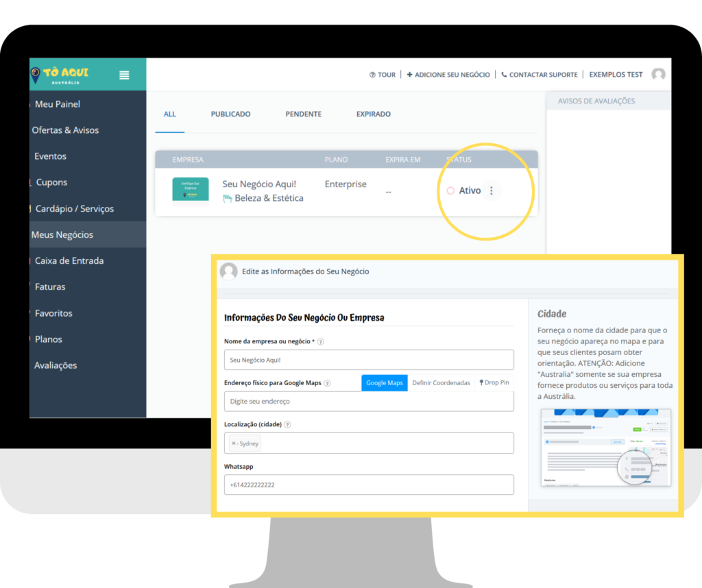
Task: Click the Avisos de Avaliações panel header
Action: tap(609, 101)
